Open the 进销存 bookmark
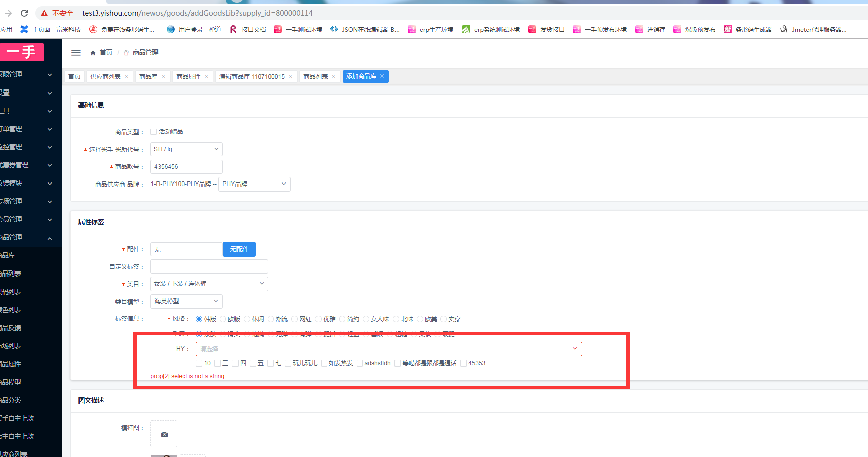Image resolution: width=868 pixels, height=457 pixels. [x=650, y=30]
